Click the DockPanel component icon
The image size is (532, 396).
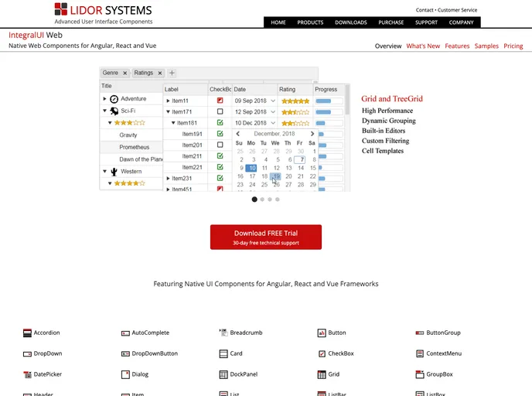click(223, 374)
